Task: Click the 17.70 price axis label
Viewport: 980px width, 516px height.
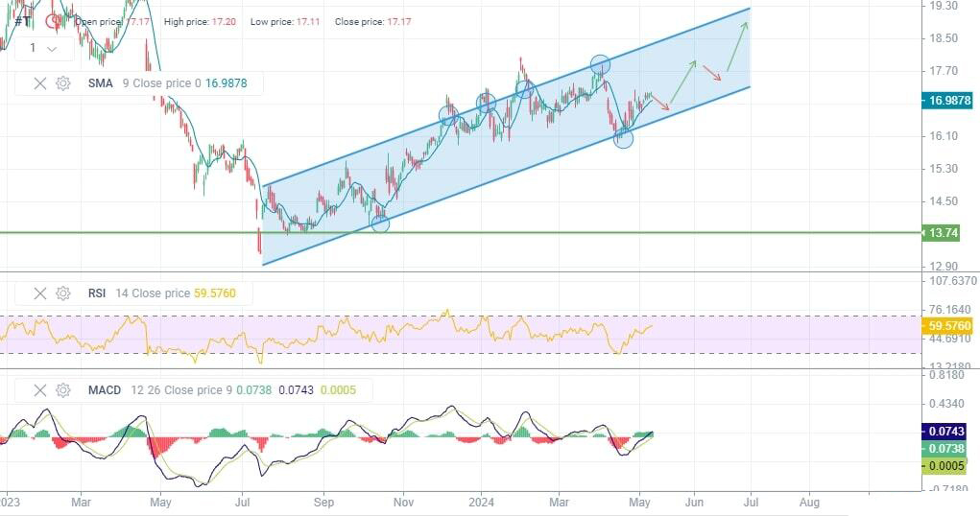Action: pyautogui.click(x=944, y=71)
